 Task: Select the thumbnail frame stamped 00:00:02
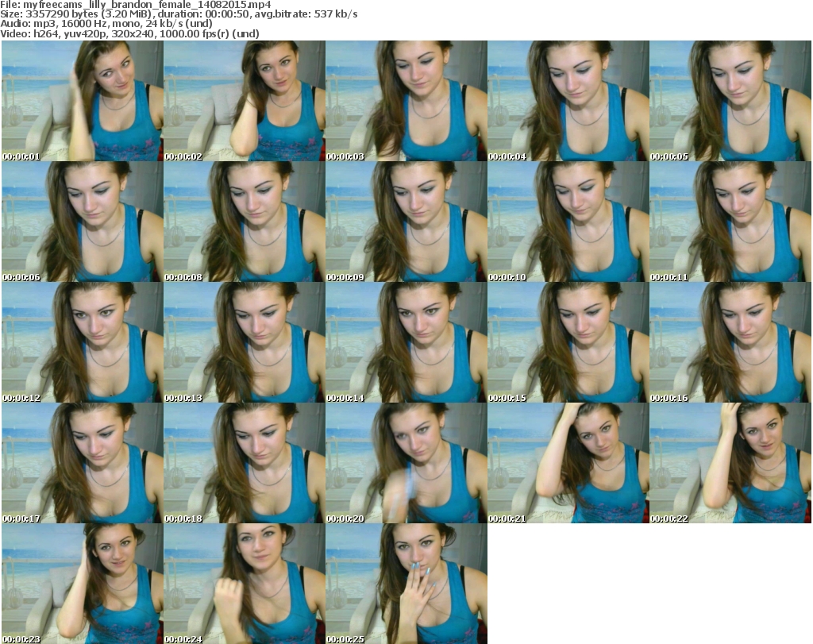(x=245, y=101)
